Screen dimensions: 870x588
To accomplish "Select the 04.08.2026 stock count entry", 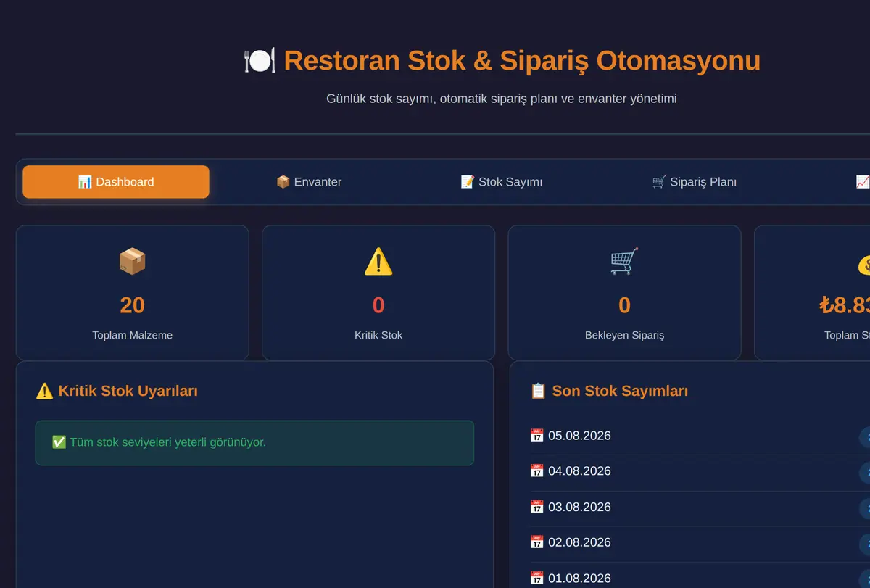I will (700, 471).
